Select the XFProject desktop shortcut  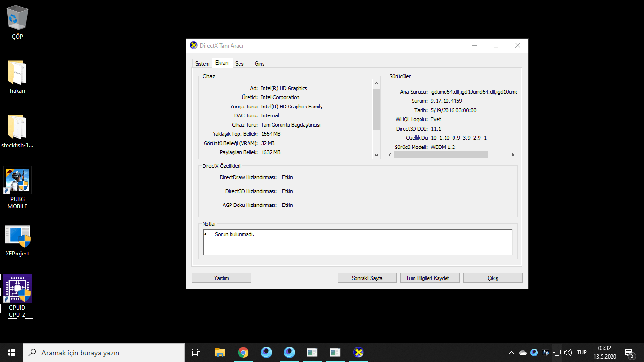pos(17,240)
